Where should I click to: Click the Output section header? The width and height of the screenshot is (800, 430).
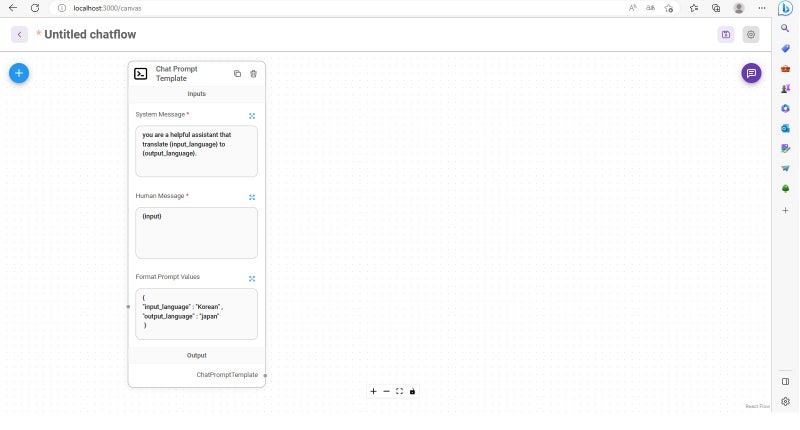coord(196,356)
